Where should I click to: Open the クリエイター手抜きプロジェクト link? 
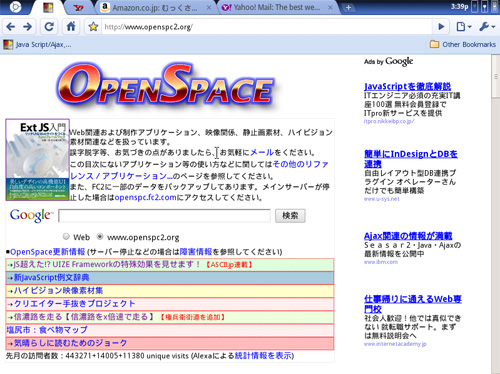point(74,304)
